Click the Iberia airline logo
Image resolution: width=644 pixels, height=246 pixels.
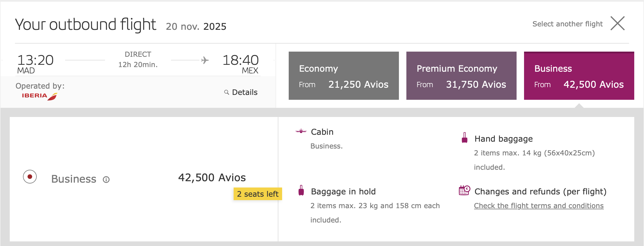click(x=40, y=96)
